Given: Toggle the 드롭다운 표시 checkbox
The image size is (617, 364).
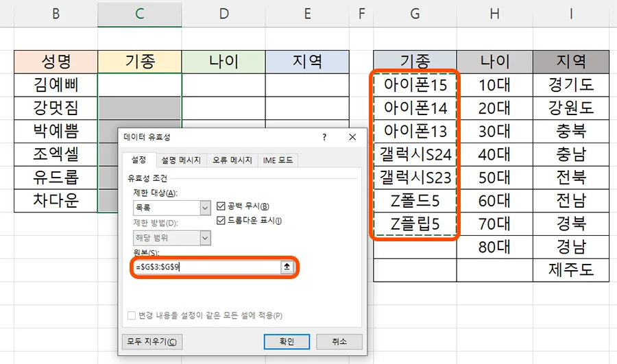Looking at the screenshot, I should click(x=221, y=220).
